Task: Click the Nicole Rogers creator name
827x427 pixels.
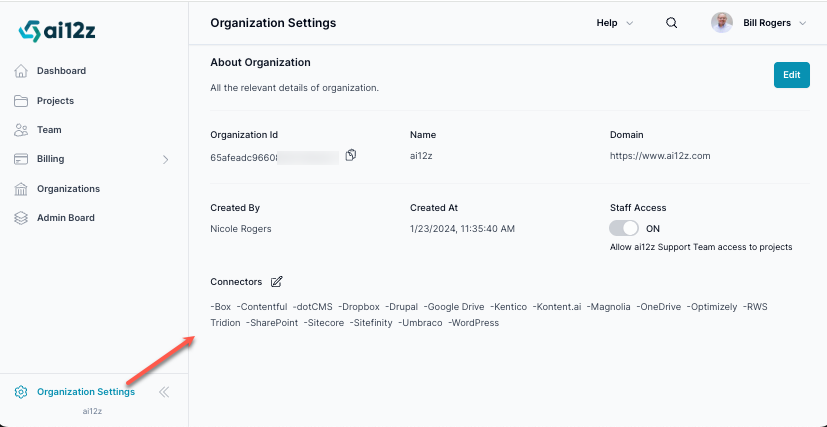Action: point(241,229)
